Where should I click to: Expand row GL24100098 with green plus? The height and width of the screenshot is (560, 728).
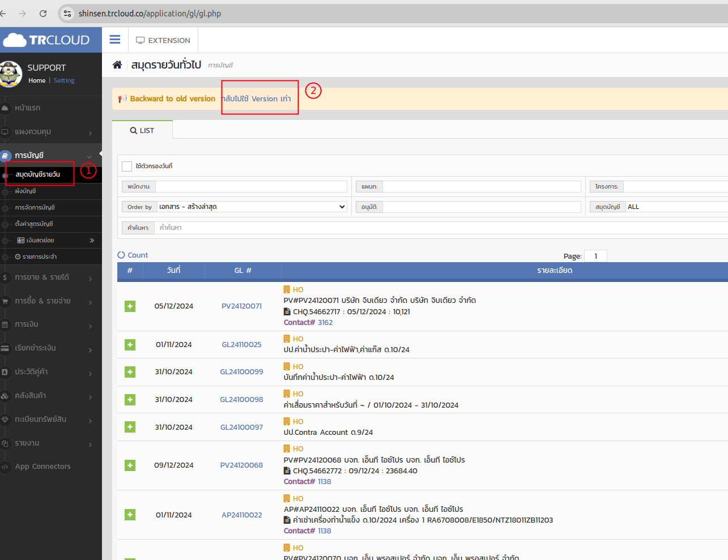click(x=130, y=400)
